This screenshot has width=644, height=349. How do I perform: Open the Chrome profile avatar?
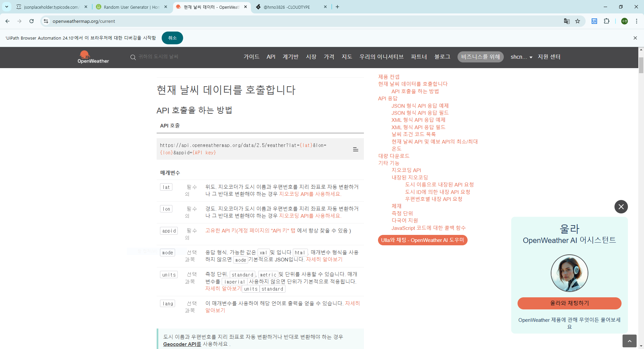tap(625, 21)
